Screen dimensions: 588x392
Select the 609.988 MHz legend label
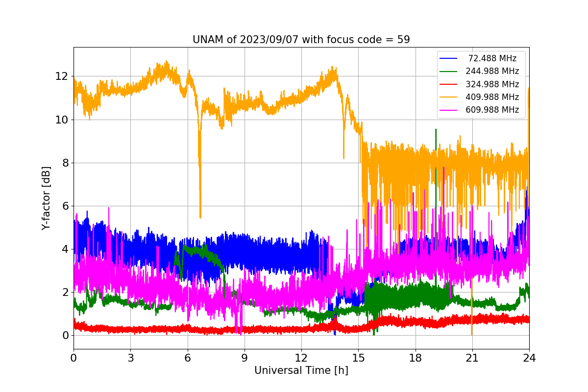coord(492,110)
